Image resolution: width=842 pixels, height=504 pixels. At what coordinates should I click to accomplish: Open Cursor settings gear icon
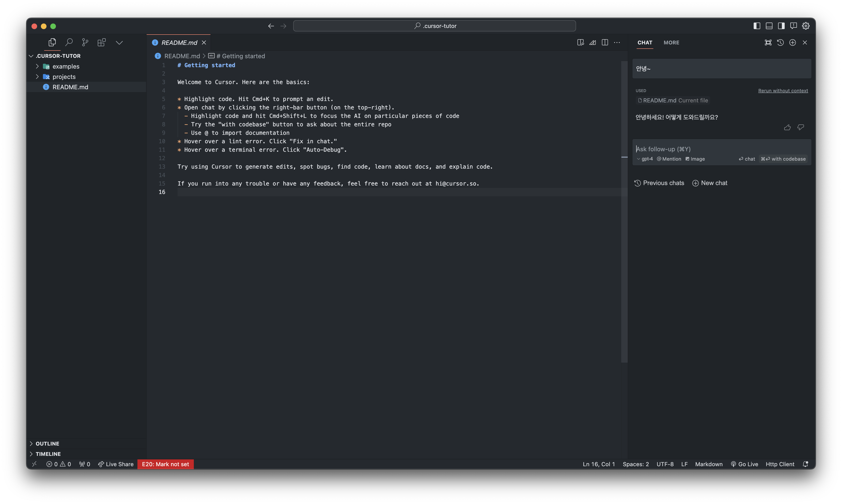click(806, 26)
